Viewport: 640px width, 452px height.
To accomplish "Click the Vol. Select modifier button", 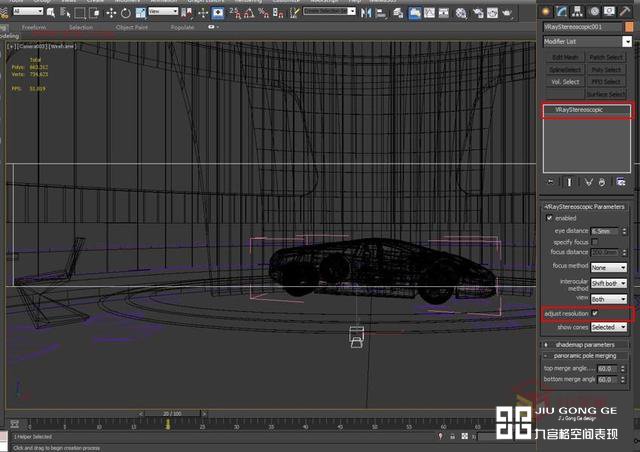I will click(x=565, y=82).
